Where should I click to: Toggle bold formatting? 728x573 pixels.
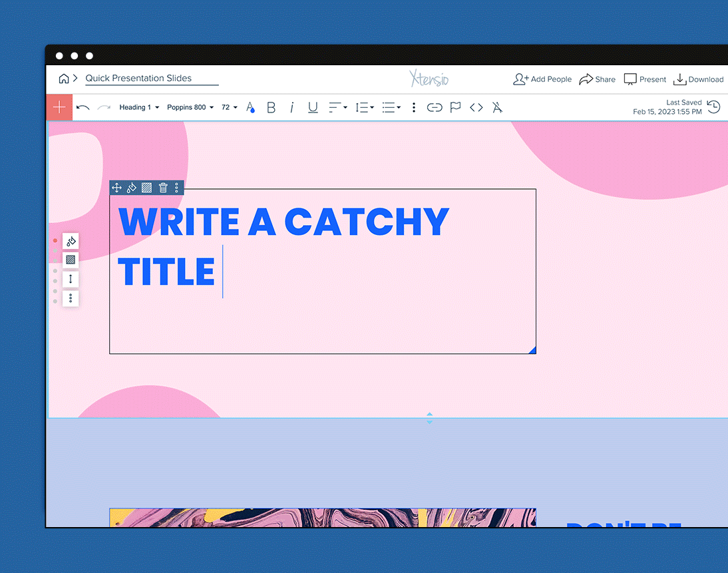click(271, 108)
